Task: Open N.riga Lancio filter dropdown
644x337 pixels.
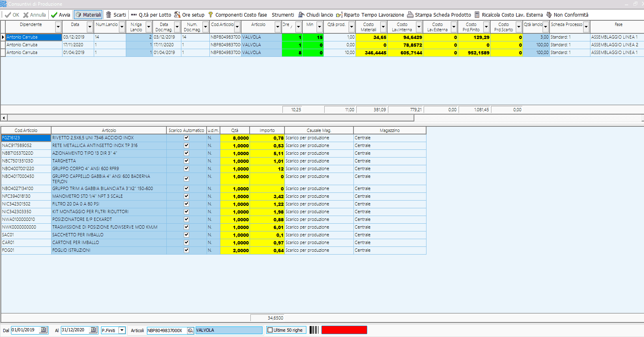Action: pos(149,27)
